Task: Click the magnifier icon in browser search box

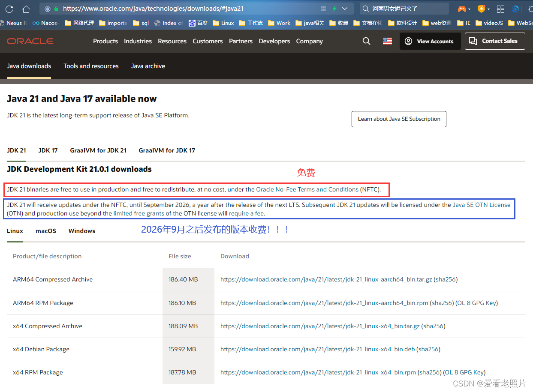Action: click(365, 9)
